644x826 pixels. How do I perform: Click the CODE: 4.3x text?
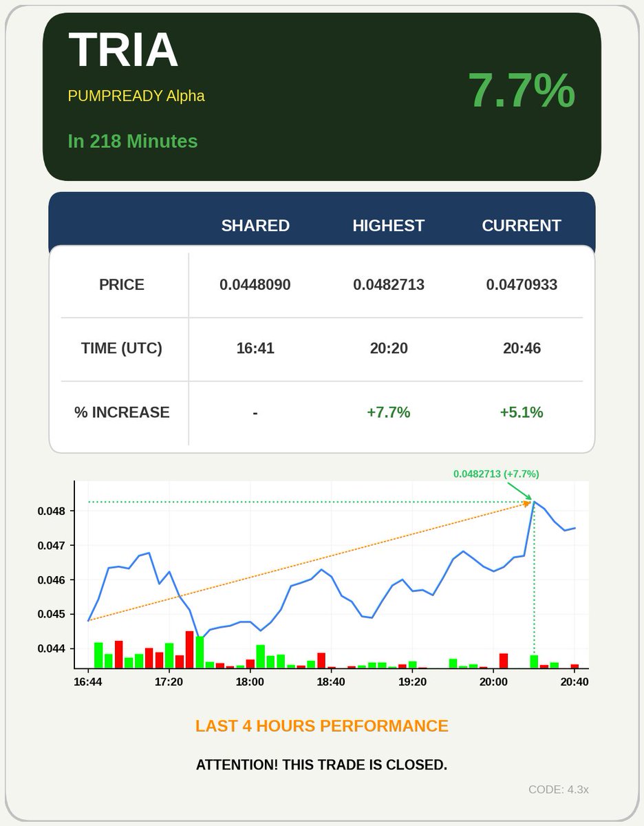[x=559, y=790]
